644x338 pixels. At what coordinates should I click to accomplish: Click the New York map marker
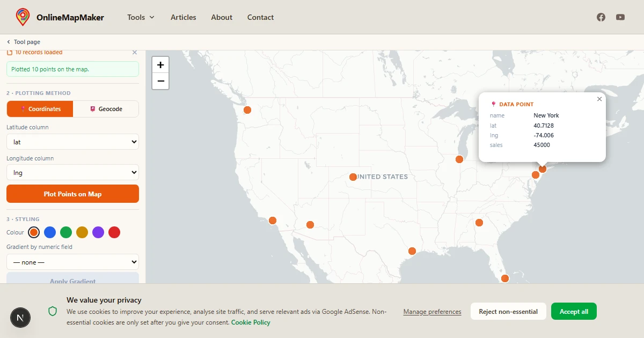[x=543, y=169]
